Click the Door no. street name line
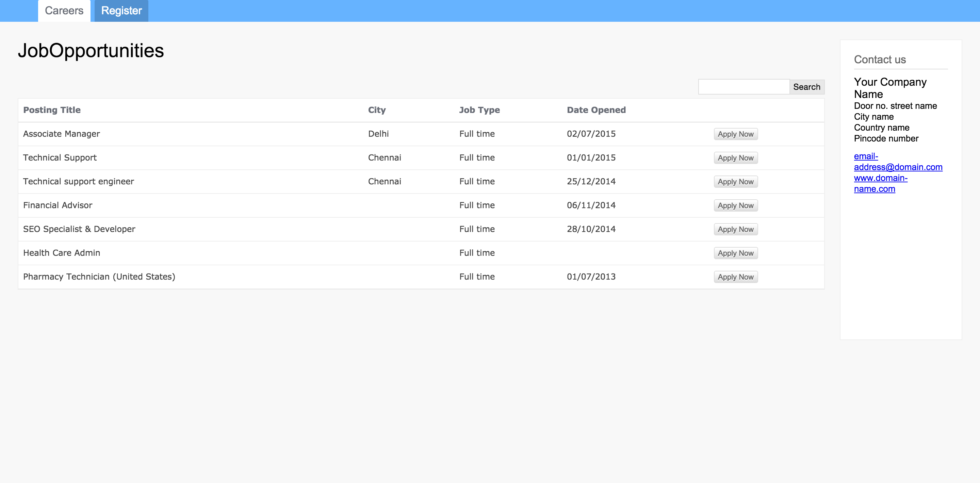Screen dimensions: 980x483 [895, 106]
